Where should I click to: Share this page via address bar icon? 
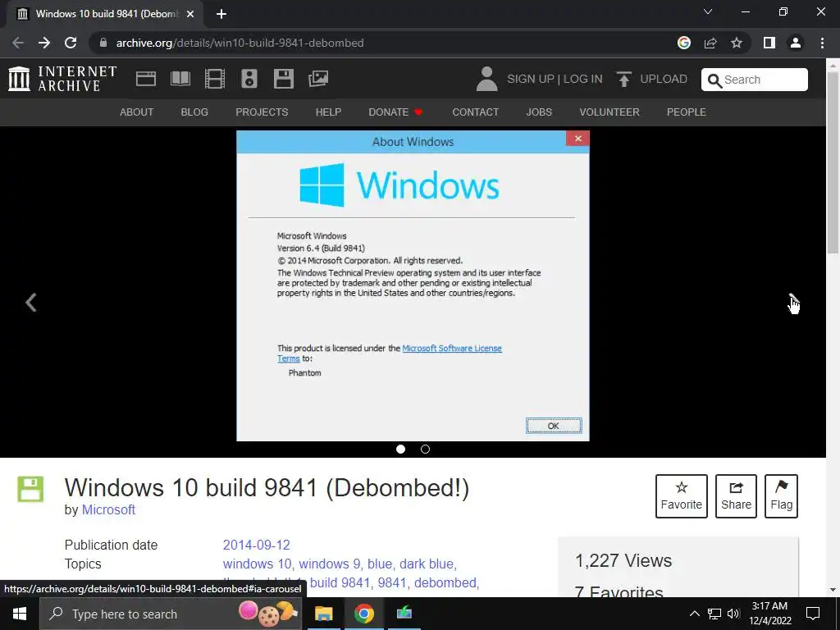click(710, 43)
